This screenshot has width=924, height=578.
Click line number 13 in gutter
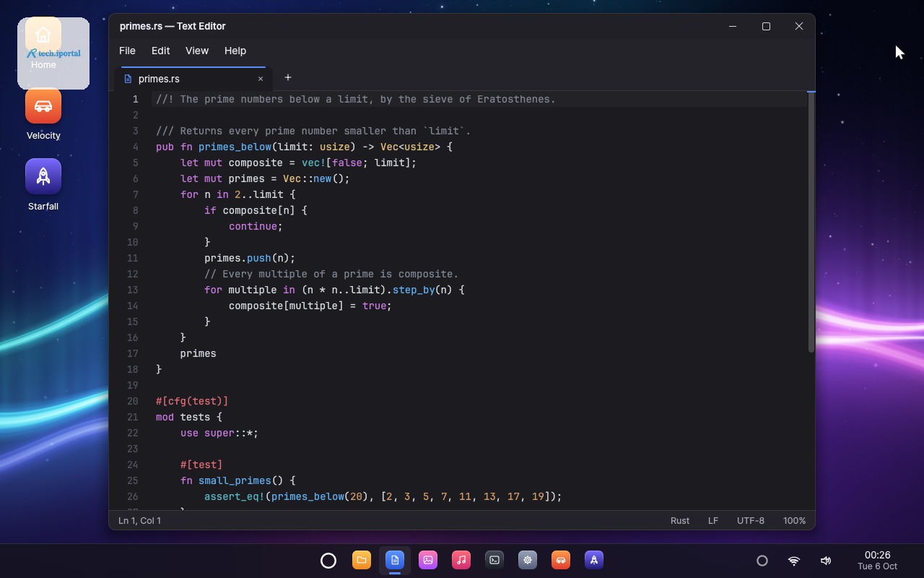[132, 290]
